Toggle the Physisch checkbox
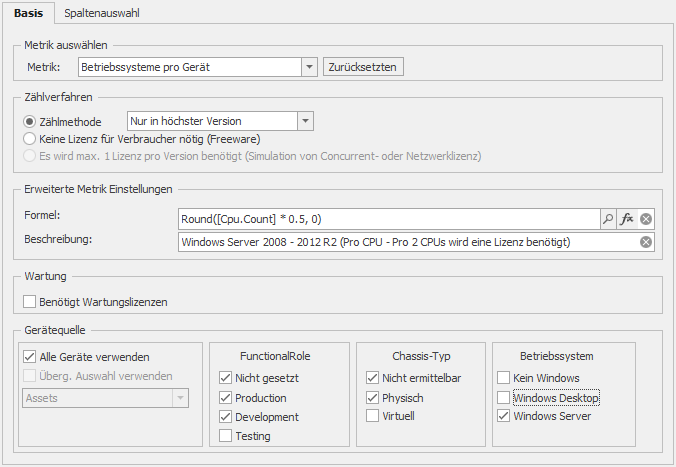 372,398
